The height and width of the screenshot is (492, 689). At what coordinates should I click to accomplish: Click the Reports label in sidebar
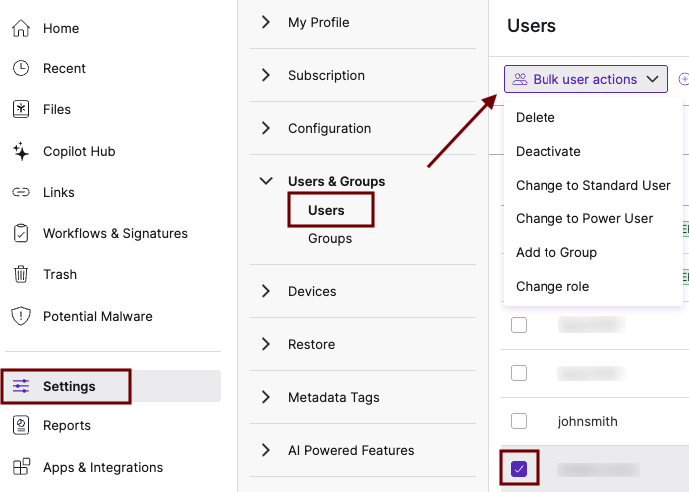coord(67,425)
